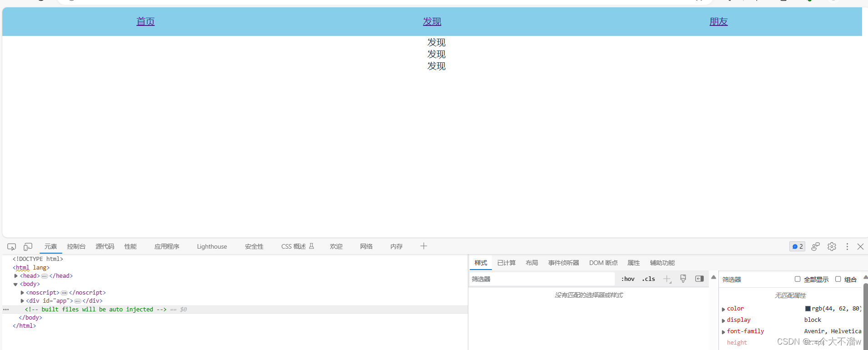The height and width of the screenshot is (350, 868).
Task: Click the noscript element ellipsis badge
Action: pos(64,293)
